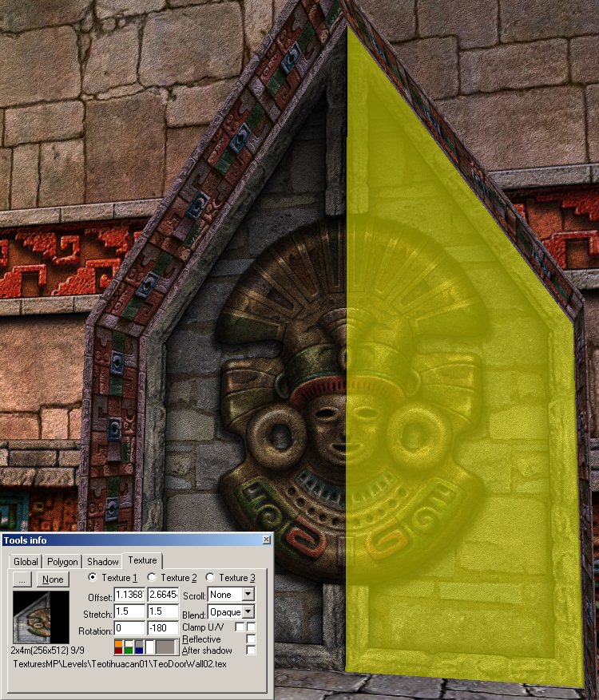Toggle the Clamp U checkbox
This screenshot has width=599, height=700.
[x=240, y=627]
